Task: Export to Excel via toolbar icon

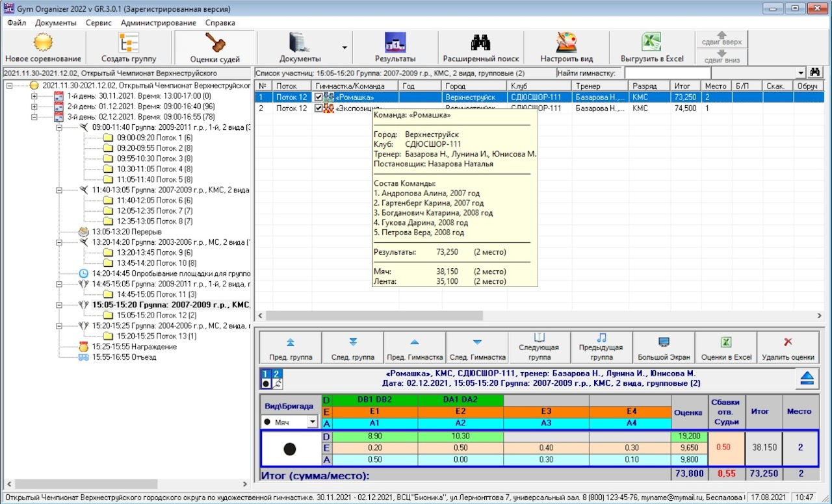Action: (x=651, y=43)
